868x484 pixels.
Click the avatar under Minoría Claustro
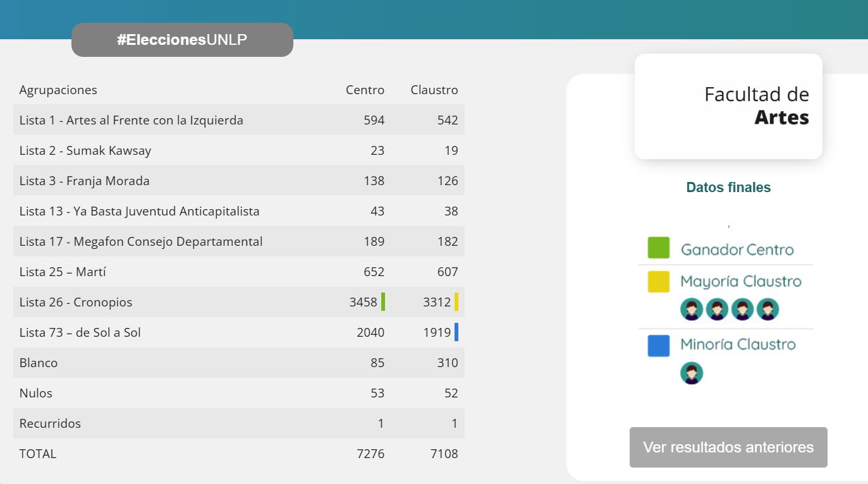(x=692, y=373)
